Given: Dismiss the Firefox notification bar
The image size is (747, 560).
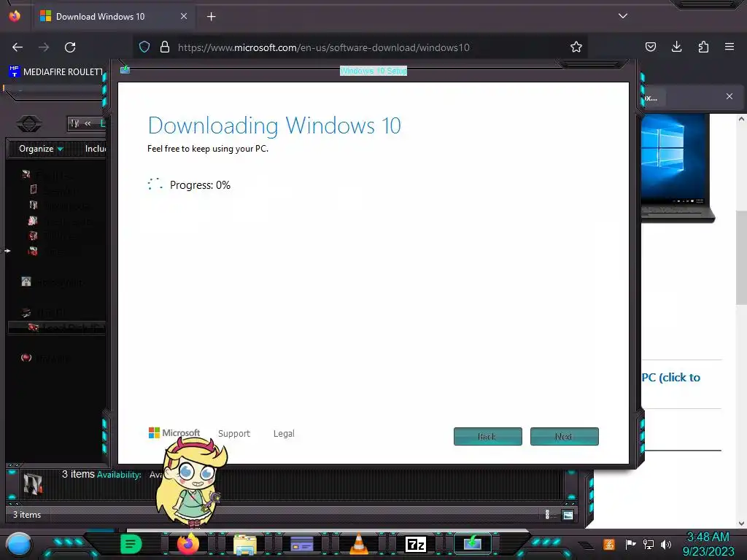Looking at the screenshot, I should [x=729, y=96].
